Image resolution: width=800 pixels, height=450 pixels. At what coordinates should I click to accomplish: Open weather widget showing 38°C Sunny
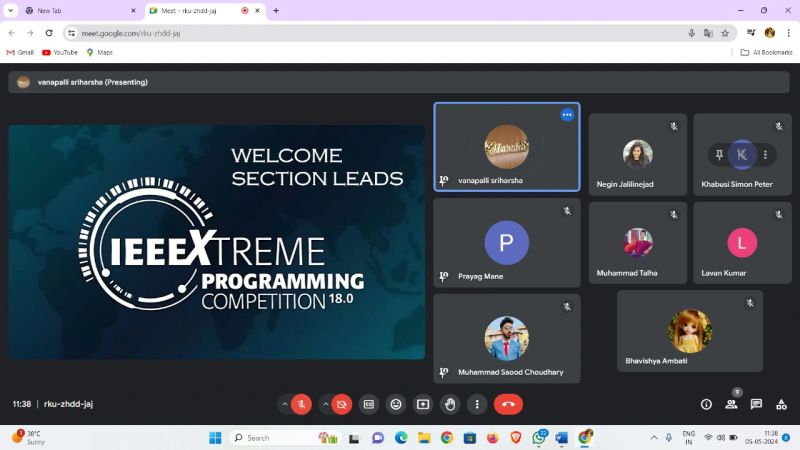pos(28,438)
